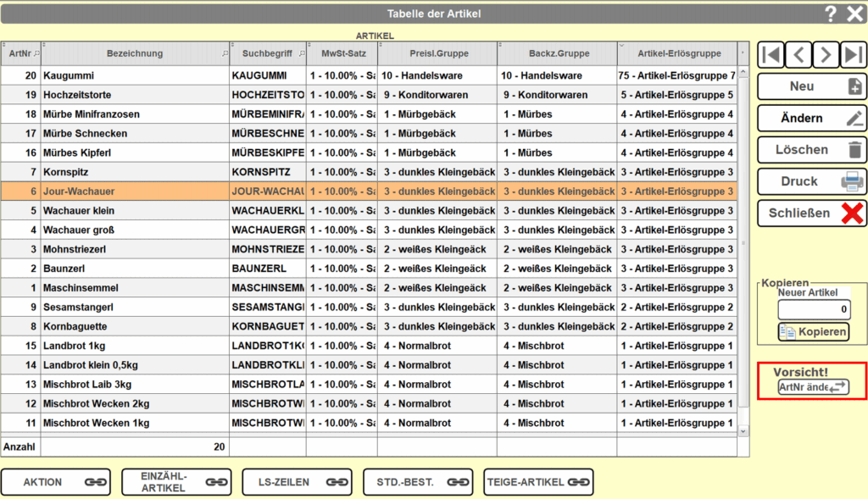The image size is (868, 499).
Task: Sort by Preisl.Gruppe column header
Action: [438, 53]
